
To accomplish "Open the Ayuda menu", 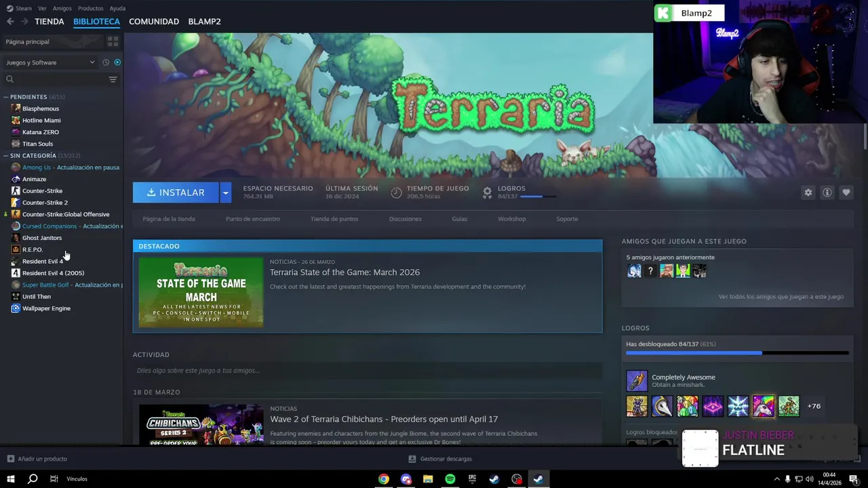I will [117, 8].
